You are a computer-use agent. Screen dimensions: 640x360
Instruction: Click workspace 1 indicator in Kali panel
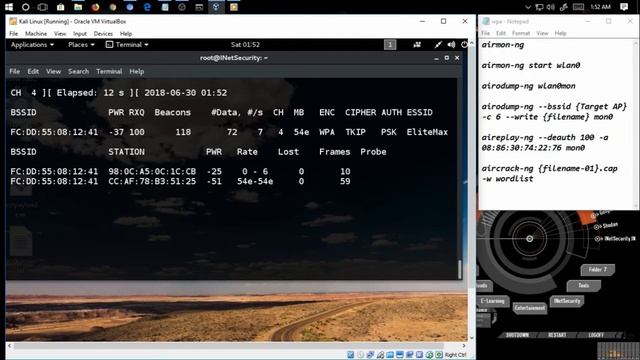click(x=390, y=44)
